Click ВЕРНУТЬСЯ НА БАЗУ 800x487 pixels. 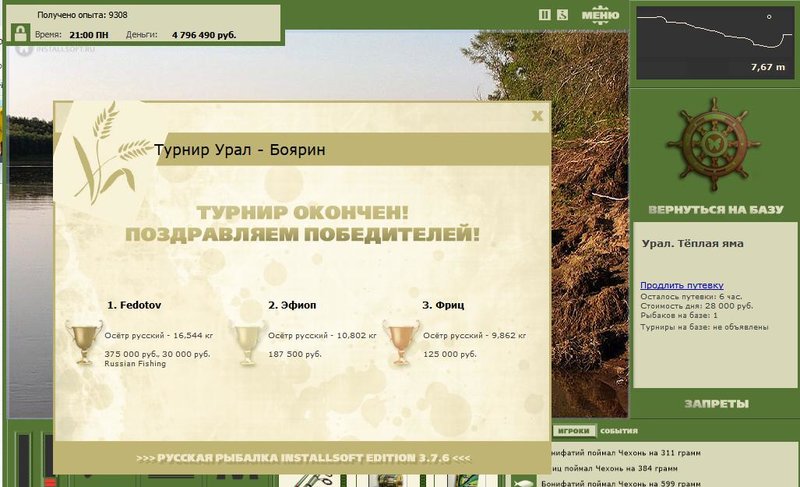point(715,210)
